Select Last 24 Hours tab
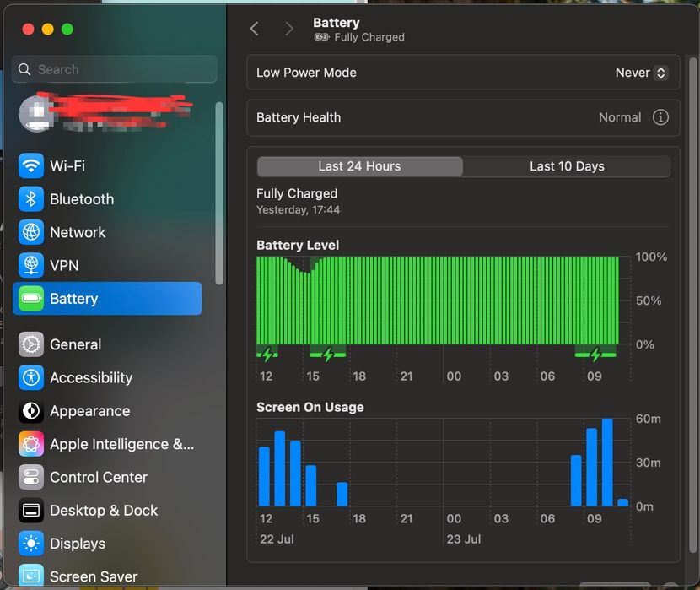This screenshot has height=590, width=700. tap(359, 166)
